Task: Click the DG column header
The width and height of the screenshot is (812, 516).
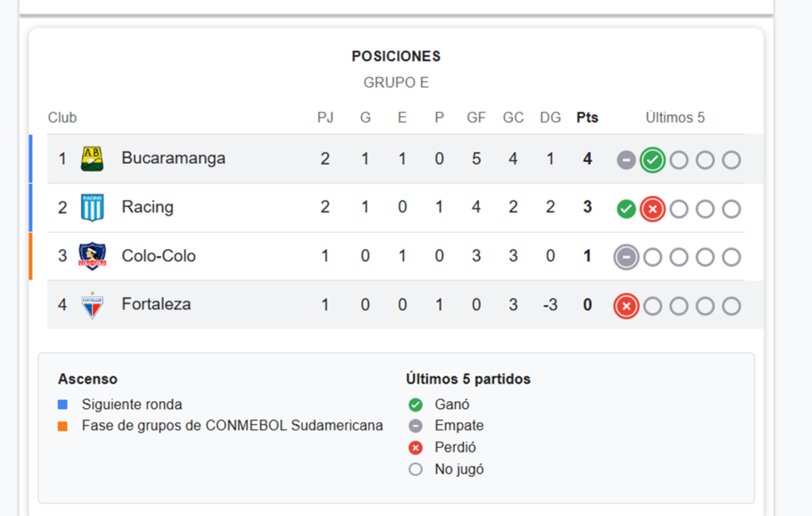Action: pyautogui.click(x=550, y=117)
